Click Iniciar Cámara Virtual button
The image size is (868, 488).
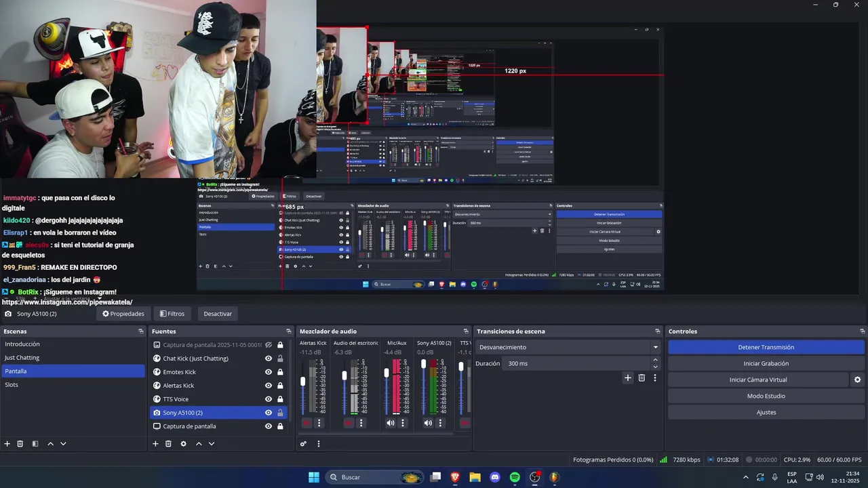pos(758,380)
